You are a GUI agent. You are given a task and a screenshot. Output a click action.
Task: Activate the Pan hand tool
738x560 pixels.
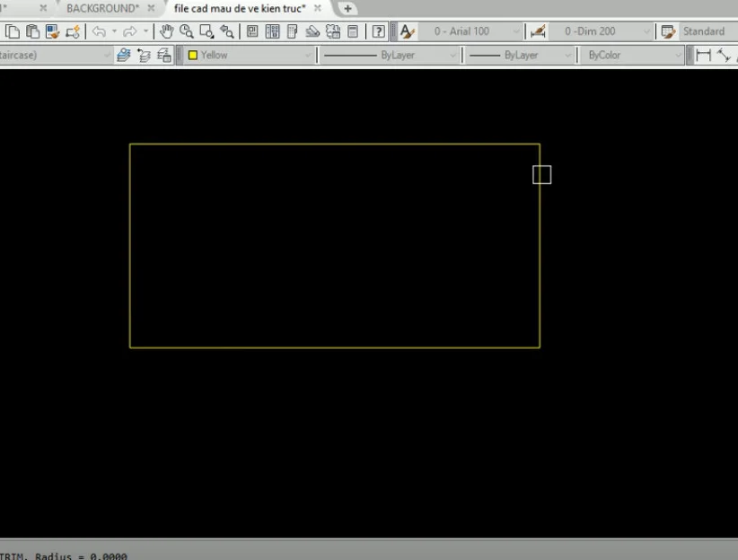pyautogui.click(x=166, y=31)
